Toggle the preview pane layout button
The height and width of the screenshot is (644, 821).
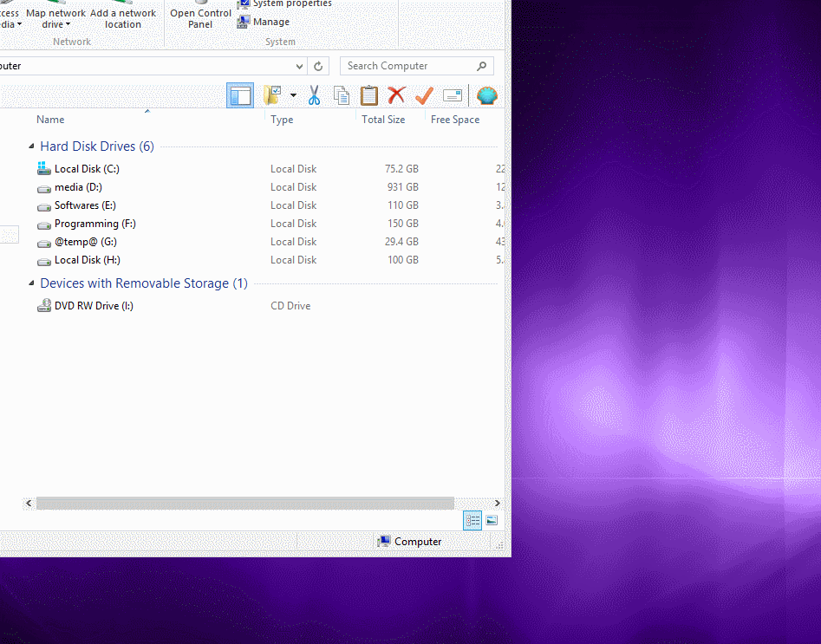click(240, 95)
